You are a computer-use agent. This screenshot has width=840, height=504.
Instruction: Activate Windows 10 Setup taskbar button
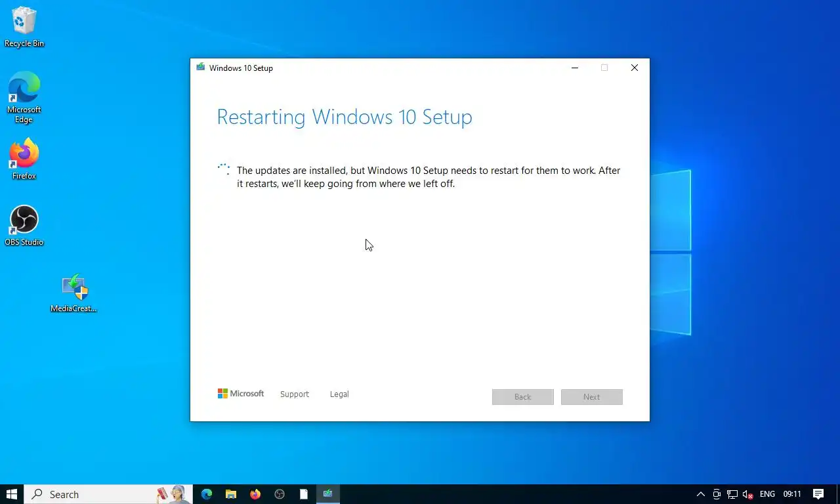pyautogui.click(x=328, y=494)
